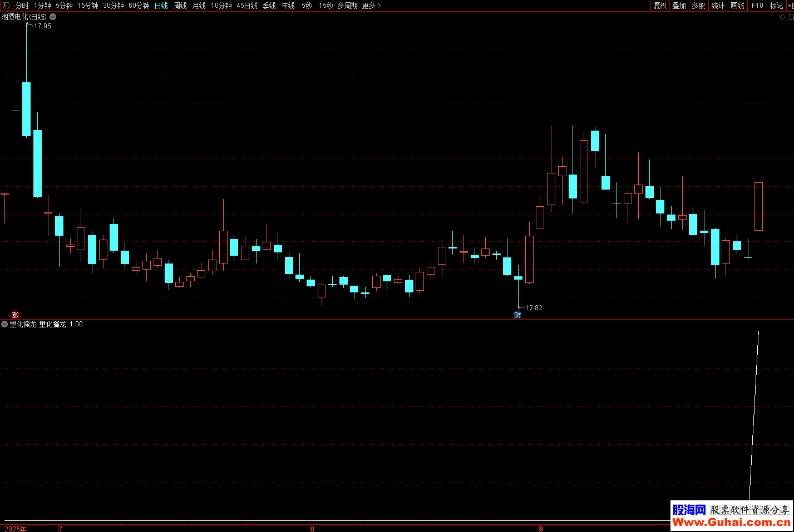The width and height of the screenshot is (794, 532).
Task: Click the 标记 mark tool
Action: [776, 6]
